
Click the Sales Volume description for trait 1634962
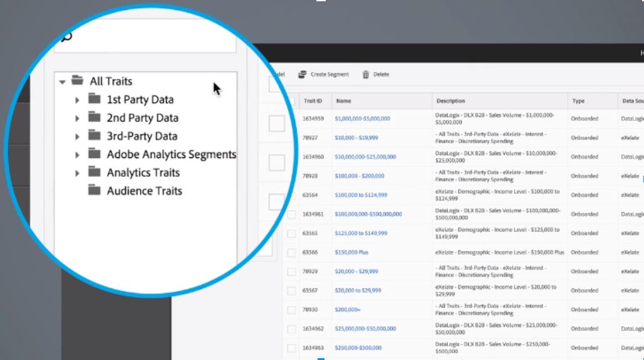point(496,329)
